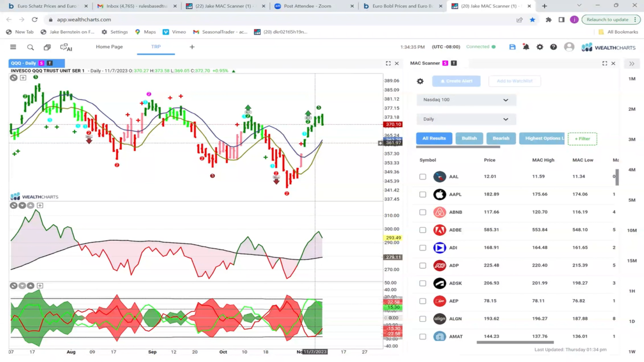Open browser extensions puzzle icon
This screenshot has height=362, width=644.
[x=549, y=20]
